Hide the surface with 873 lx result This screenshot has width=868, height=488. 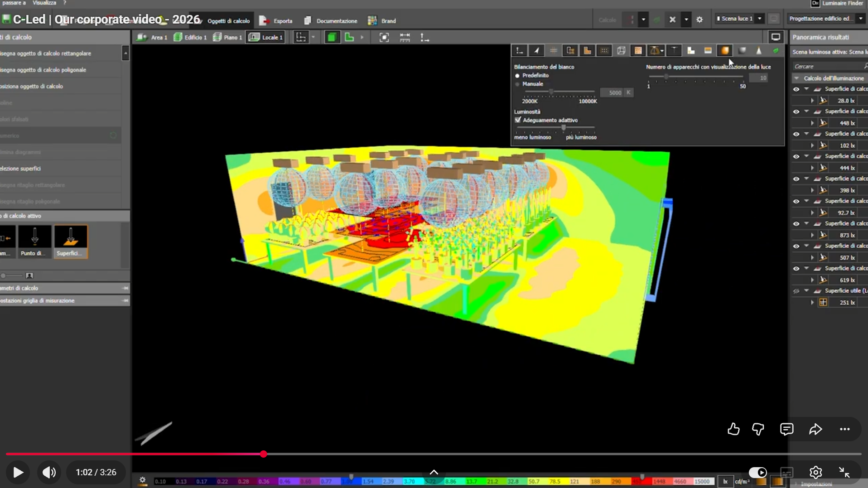796,224
